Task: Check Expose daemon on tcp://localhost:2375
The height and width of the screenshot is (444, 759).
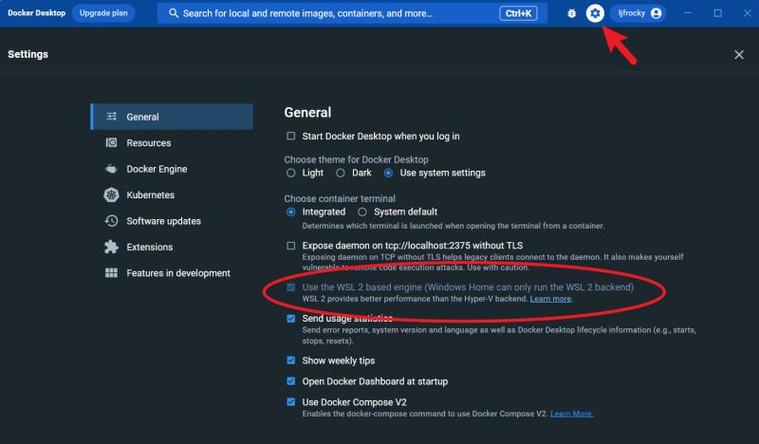Action: [290, 246]
